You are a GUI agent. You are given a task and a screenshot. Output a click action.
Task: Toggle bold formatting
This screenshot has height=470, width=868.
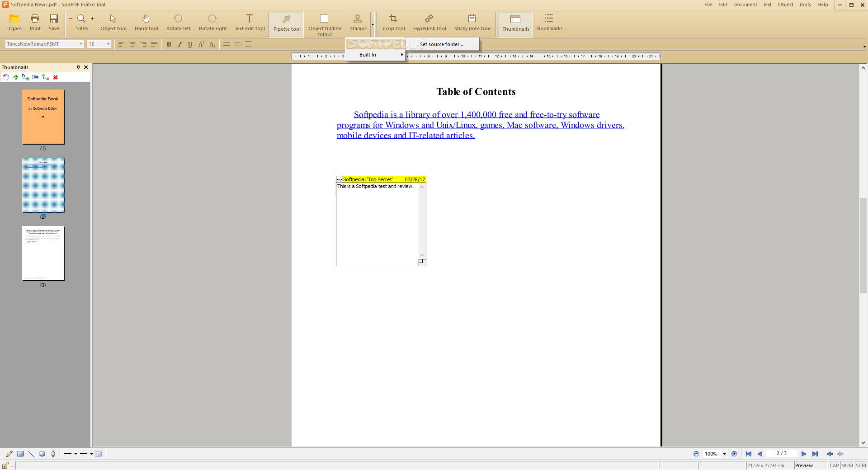click(x=169, y=44)
